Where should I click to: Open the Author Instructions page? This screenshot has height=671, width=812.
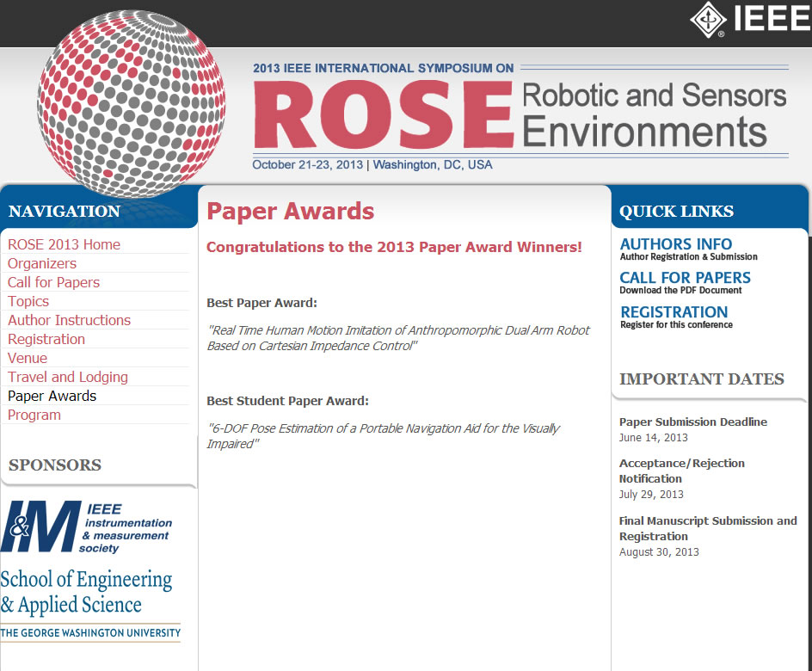pyautogui.click(x=69, y=320)
